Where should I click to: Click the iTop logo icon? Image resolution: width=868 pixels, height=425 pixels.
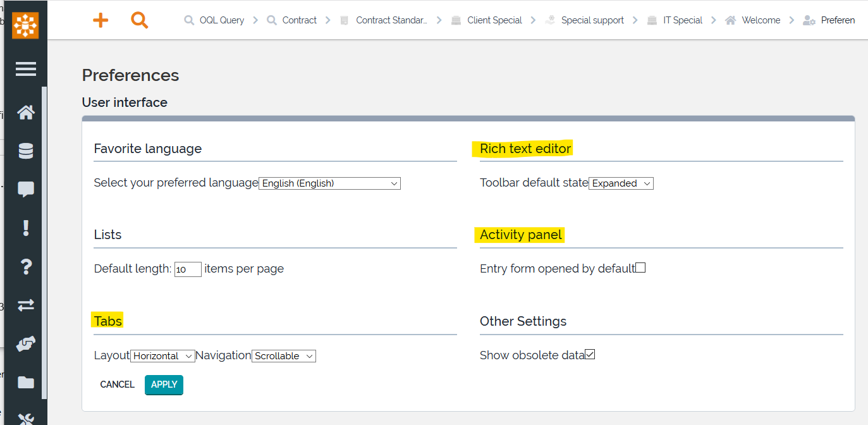coord(25,25)
